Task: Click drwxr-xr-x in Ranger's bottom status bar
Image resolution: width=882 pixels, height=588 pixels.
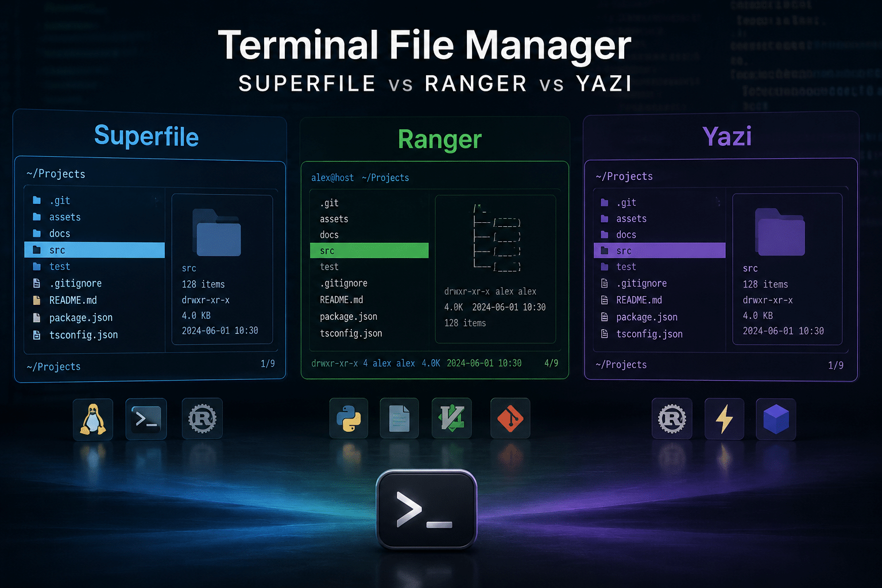Action: pyautogui.click(x=335, y=363)
